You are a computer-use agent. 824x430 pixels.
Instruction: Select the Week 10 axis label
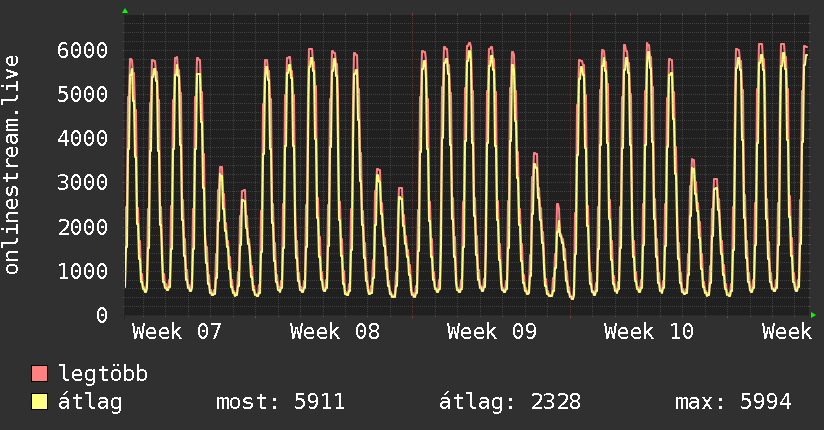pyautogui.click(x=649, y=332)
